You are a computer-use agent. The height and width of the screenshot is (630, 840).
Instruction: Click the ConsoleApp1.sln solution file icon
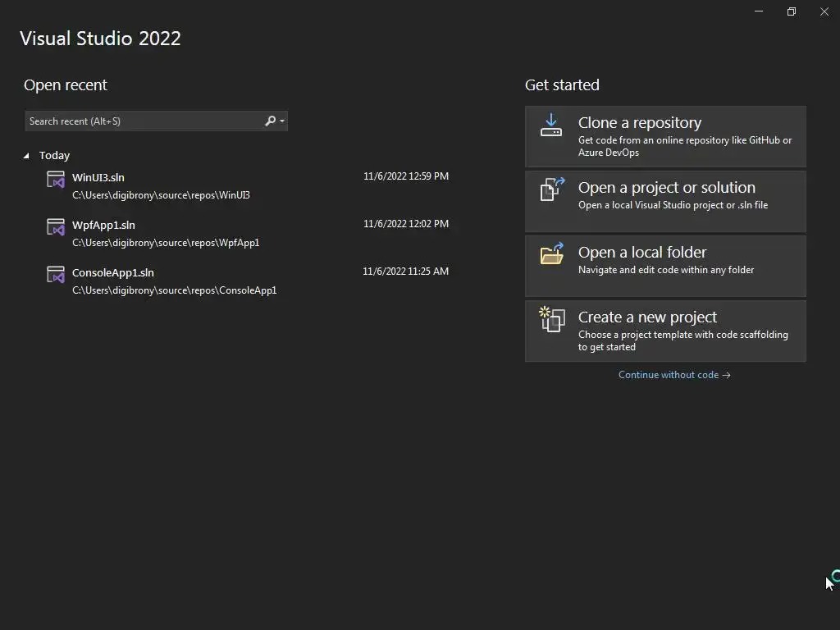[56, 275]
